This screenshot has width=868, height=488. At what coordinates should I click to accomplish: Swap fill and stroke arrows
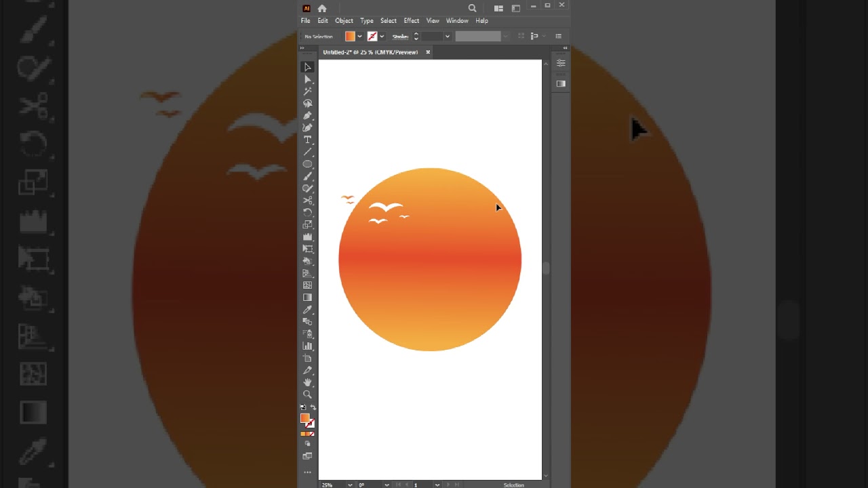click(313, 407)
